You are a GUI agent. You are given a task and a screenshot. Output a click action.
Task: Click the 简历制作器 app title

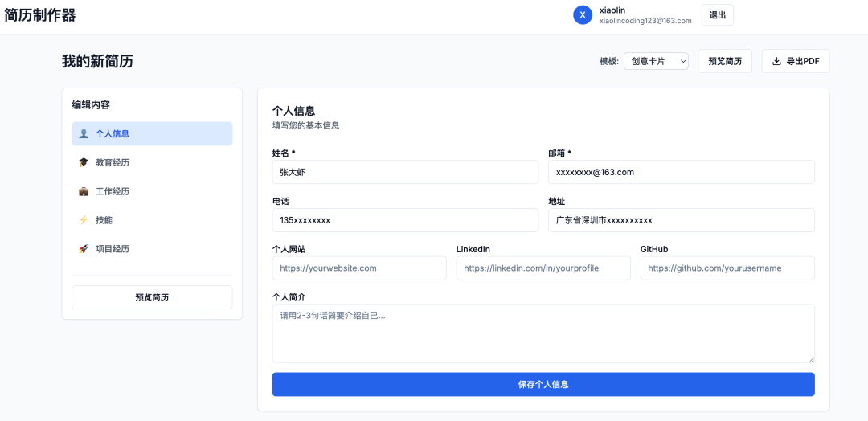pos(40,15)
